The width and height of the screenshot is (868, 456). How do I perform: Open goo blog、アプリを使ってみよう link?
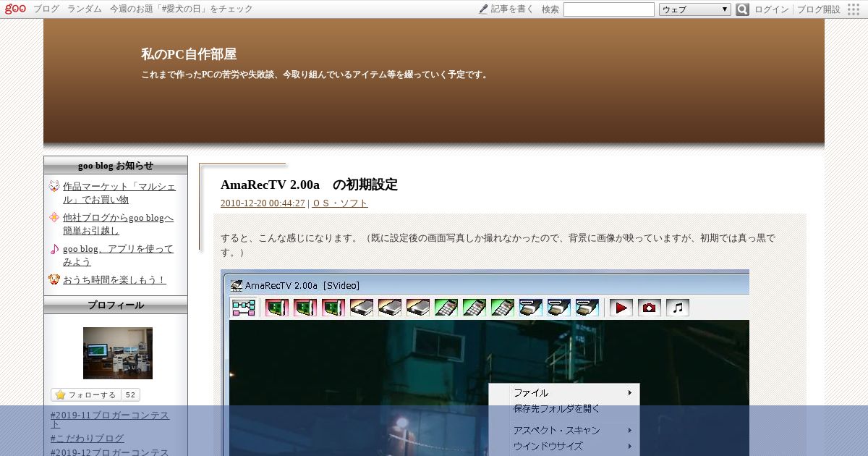click(118, 256)
